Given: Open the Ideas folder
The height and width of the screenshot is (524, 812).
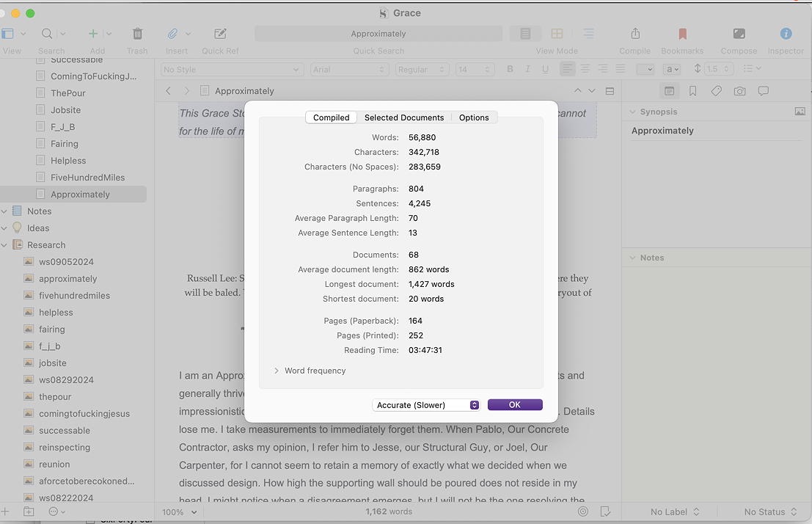Looking at the screenshot, I should (x=38, y=228).
